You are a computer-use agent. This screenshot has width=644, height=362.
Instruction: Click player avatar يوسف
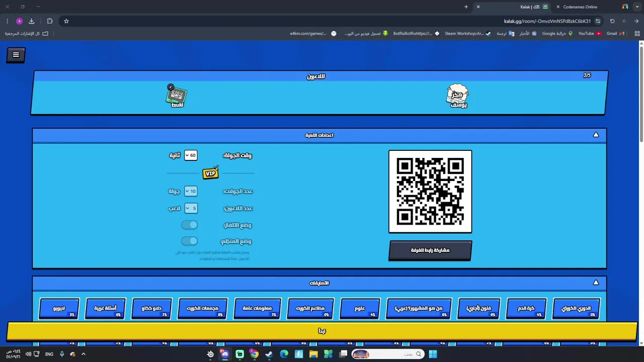click(457, 96)
